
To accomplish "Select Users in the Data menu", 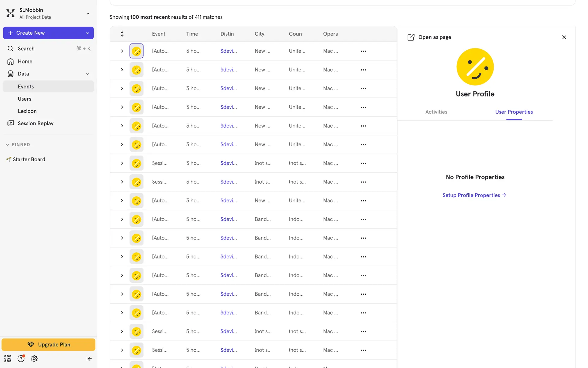I will click(24, 99).
